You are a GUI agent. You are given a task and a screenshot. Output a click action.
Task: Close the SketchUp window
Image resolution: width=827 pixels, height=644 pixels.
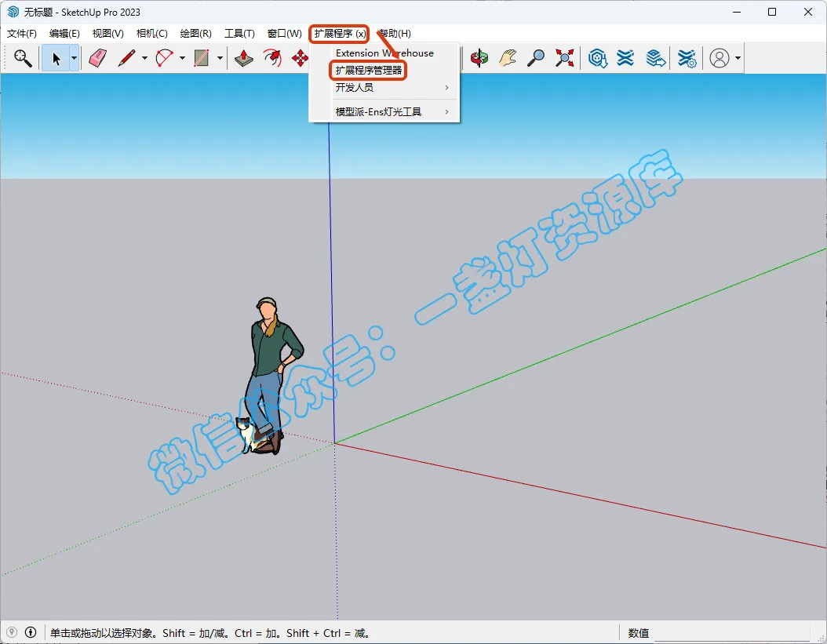tap(808, 12)
